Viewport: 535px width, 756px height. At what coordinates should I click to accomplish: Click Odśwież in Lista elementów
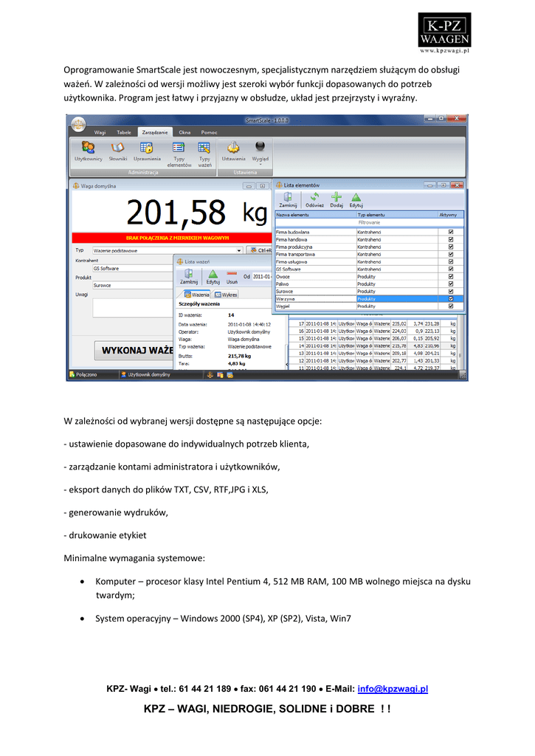(x=314, y=198)
